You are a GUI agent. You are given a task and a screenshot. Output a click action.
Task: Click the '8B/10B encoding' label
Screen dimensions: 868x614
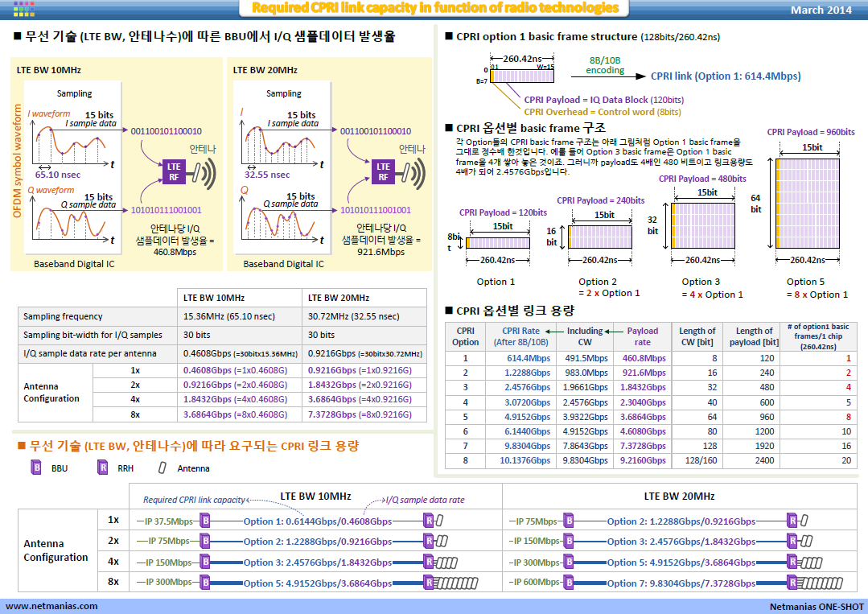[x=605, y=65]
